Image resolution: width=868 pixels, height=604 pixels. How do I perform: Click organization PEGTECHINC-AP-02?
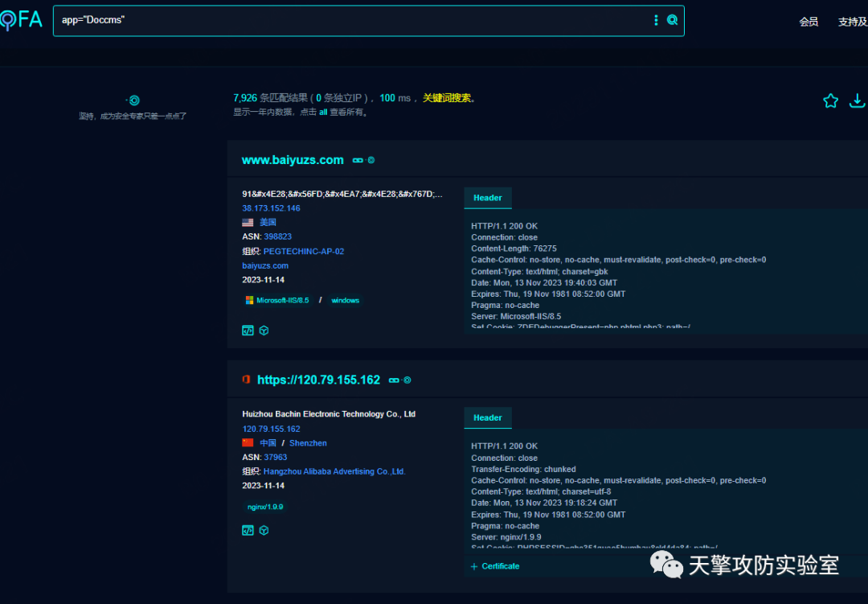(303, 251)
